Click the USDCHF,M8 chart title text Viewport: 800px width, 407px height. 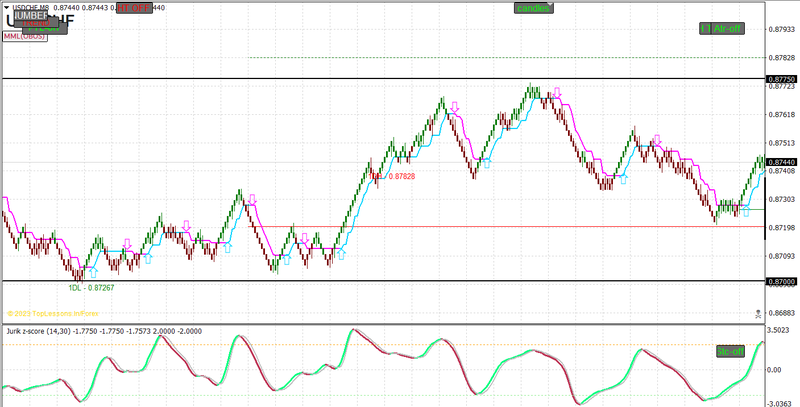pos(30,8)
